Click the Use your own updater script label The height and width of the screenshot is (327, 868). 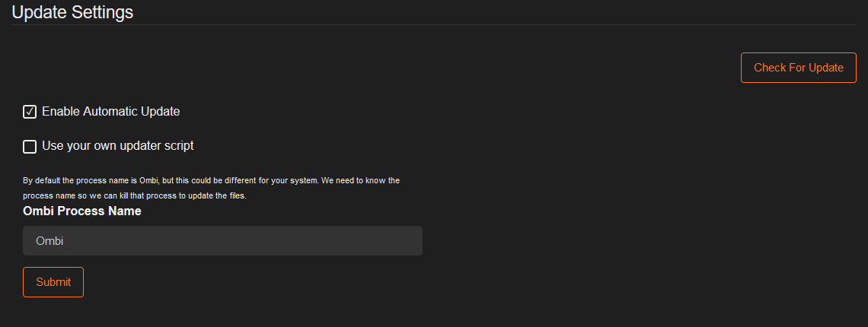[x=118, y=146]
